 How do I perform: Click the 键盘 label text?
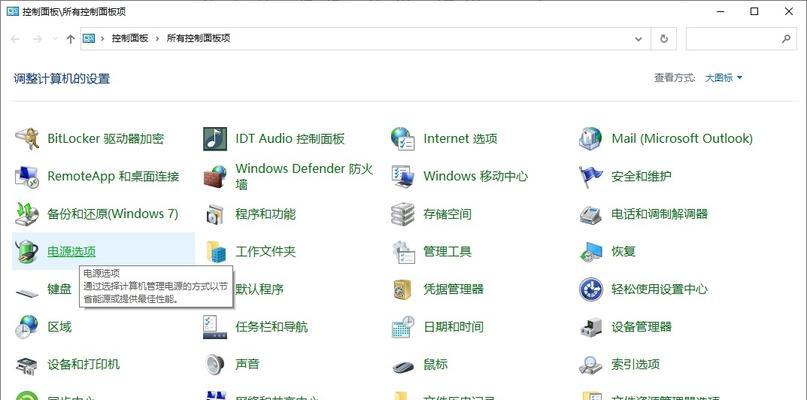coord(59,289)
